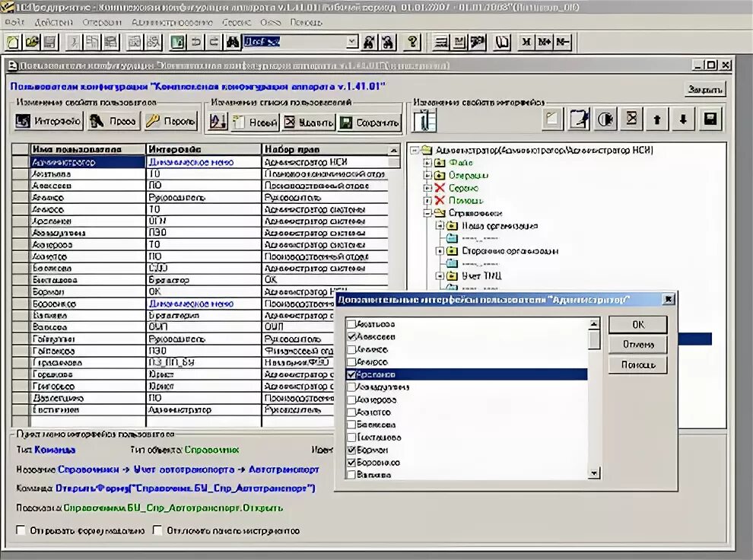753x560 pixels.
Task: Click the Закрыть button
Action: point(705,89)
